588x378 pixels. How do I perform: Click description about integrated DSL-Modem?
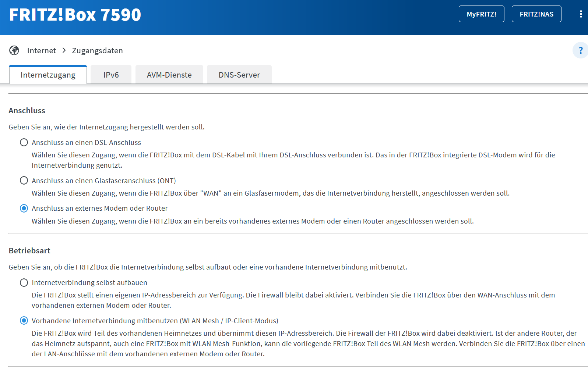coord(293,160)
